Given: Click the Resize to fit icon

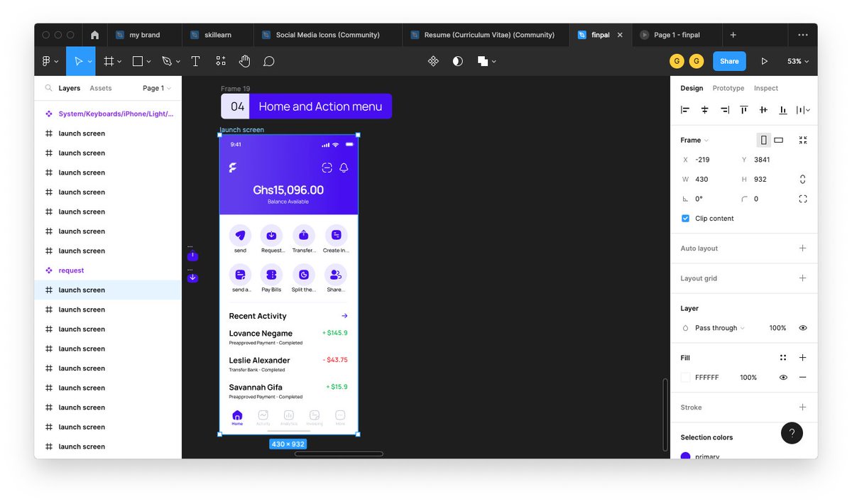Looking at the screenshot, I should [803, 140].
